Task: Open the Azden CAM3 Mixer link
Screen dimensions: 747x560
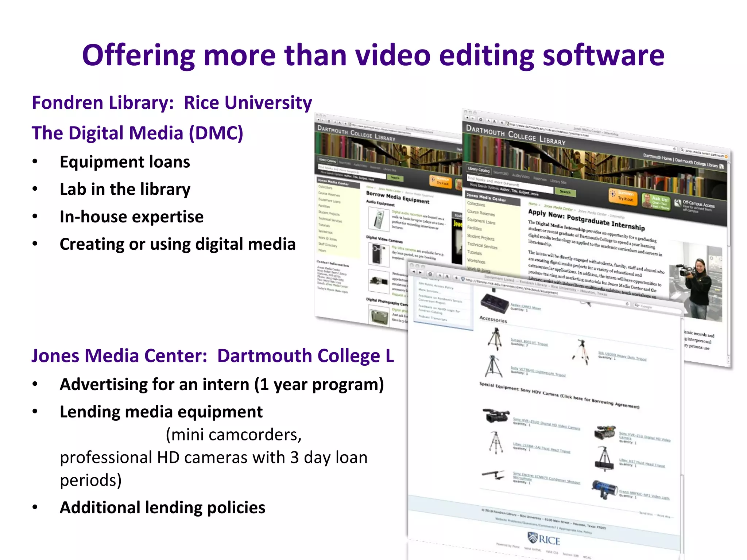Action: pos(526,307)
